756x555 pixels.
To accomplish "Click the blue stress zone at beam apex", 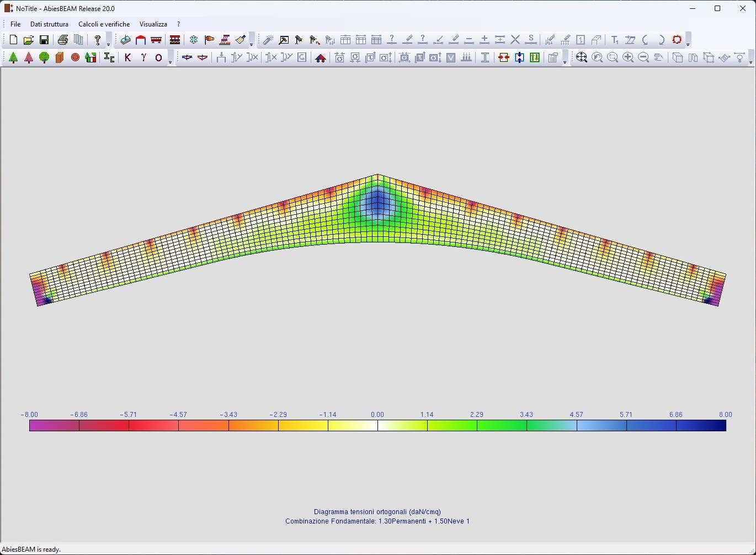I will tap(377, 204).
